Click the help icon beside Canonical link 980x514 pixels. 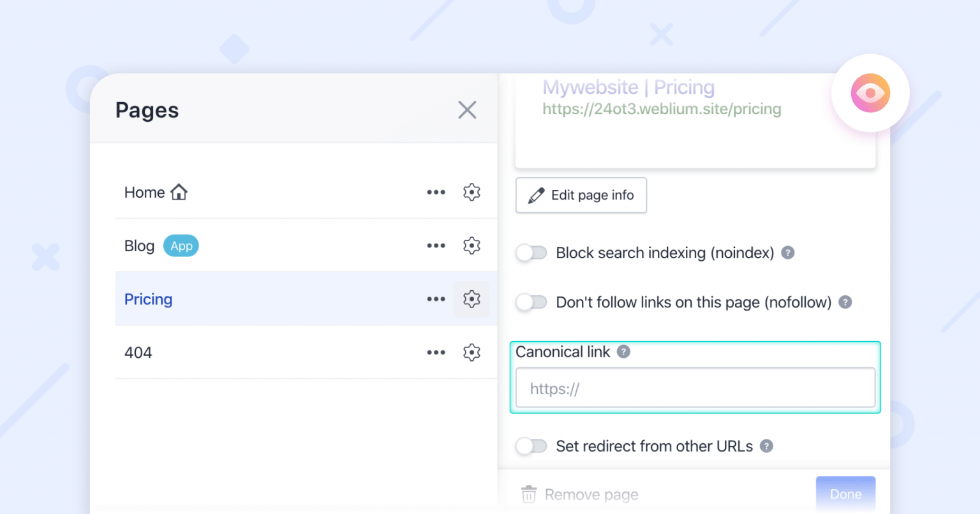coord(623,351)
